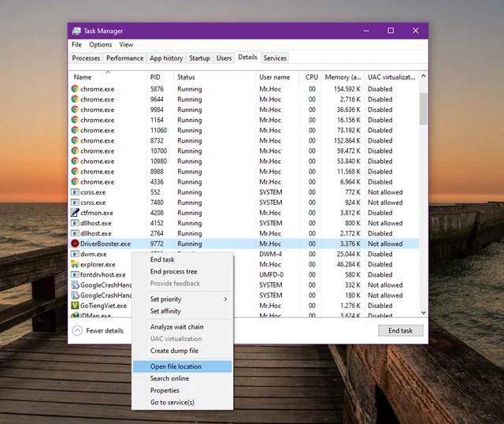
Task: Click the Chrome icon for PID 5876
Action: point(75,89)
